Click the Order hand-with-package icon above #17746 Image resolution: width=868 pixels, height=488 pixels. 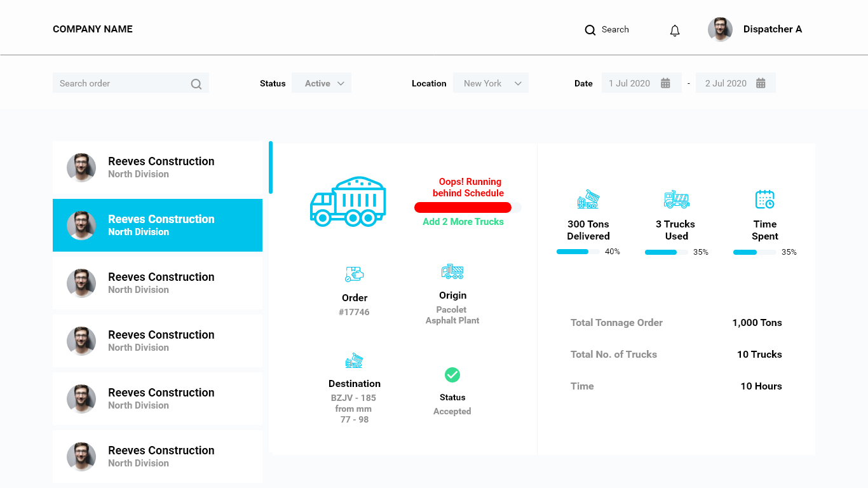(x=355, y=274)
